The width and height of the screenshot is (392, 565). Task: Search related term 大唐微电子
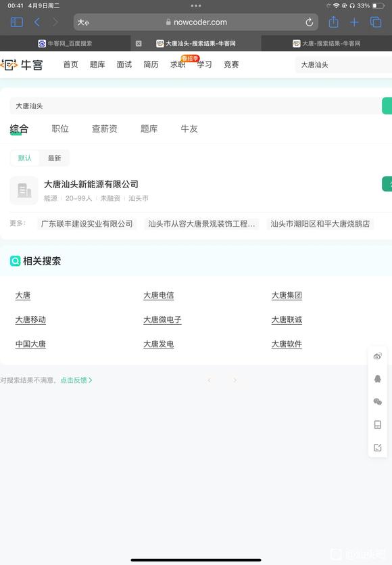click(x=162, y=319)
